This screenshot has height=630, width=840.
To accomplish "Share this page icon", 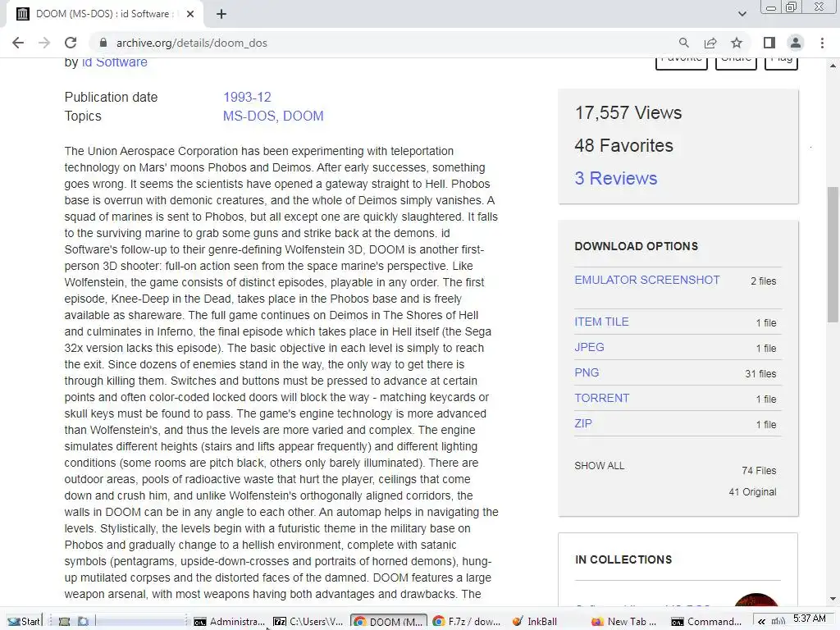I will 710,43.
